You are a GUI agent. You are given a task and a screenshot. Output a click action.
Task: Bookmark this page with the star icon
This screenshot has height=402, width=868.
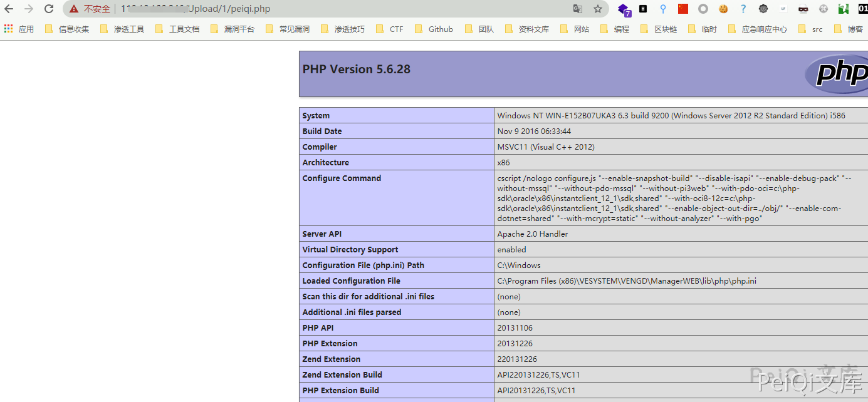coord(597,9)
